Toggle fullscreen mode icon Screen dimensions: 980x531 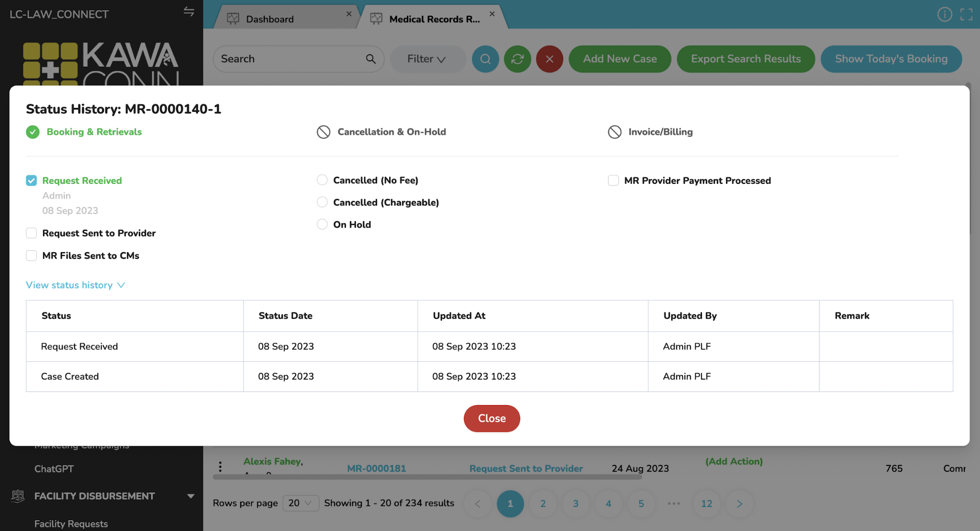coord(966,14)
